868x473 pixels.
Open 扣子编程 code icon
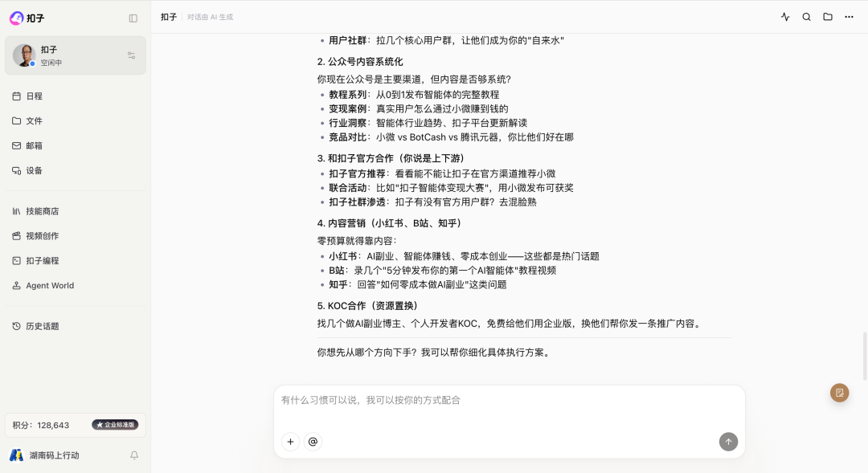[x=17, y=260]
